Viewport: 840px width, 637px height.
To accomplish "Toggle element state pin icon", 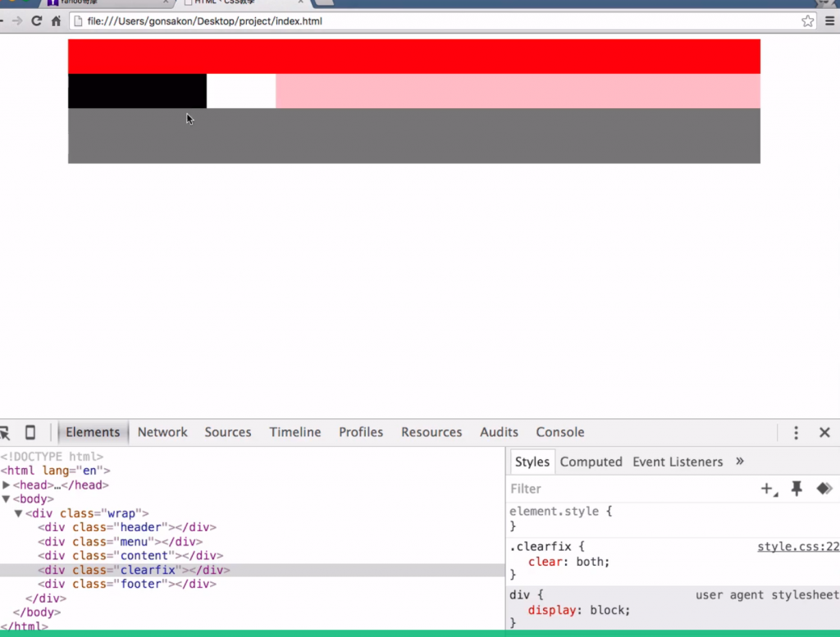I will [797, 489].
